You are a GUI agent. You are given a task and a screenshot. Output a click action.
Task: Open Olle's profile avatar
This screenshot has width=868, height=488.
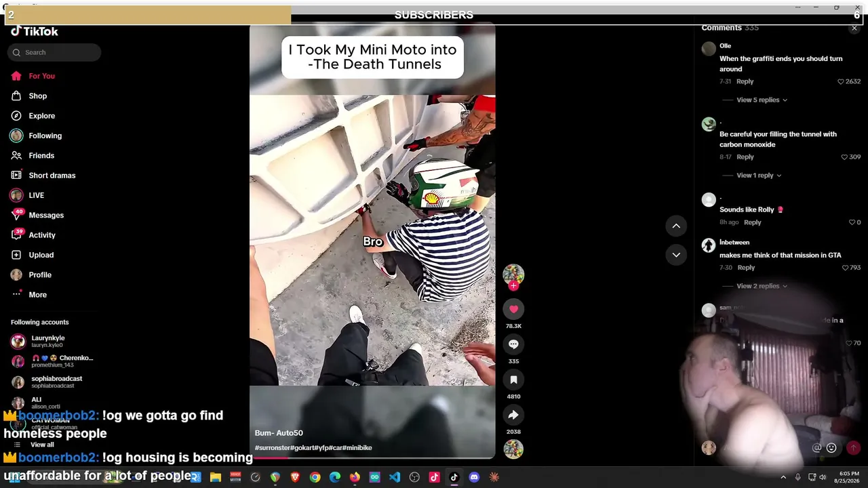tap(709, 49)
